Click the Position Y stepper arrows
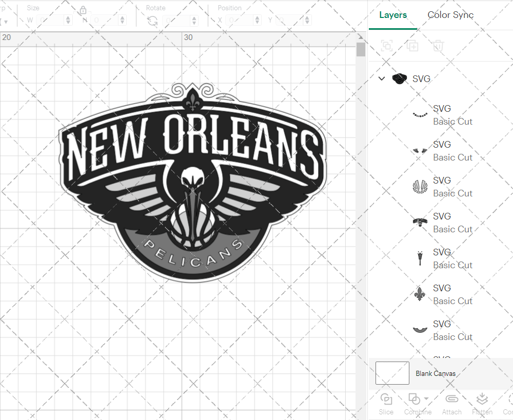 click(307, 21)
